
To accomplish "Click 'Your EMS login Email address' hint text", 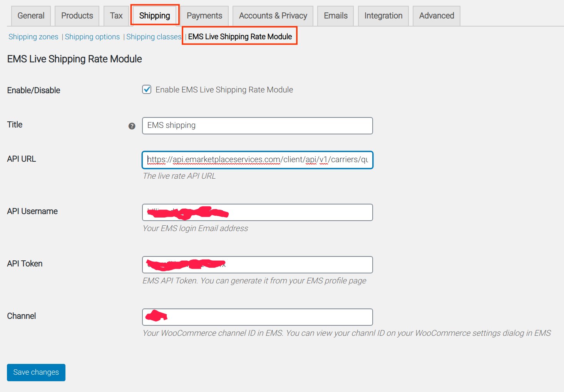I will pos(196,228).
